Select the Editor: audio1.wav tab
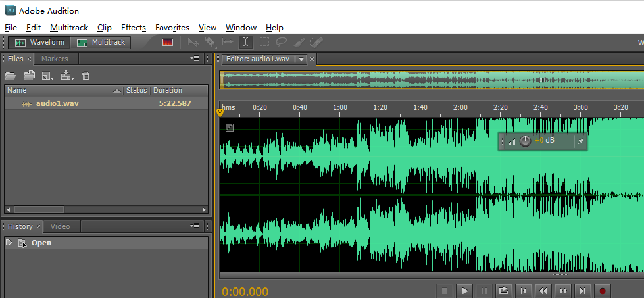 pos(257,59)
